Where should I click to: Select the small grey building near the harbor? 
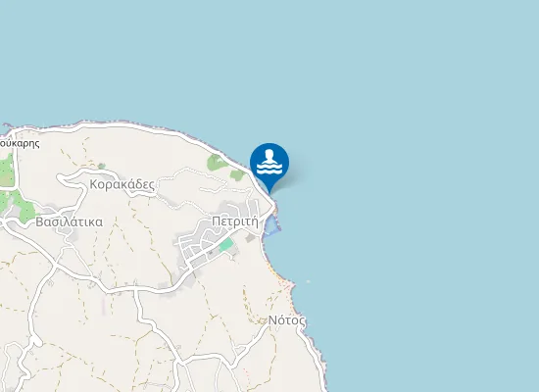(250, 238)
